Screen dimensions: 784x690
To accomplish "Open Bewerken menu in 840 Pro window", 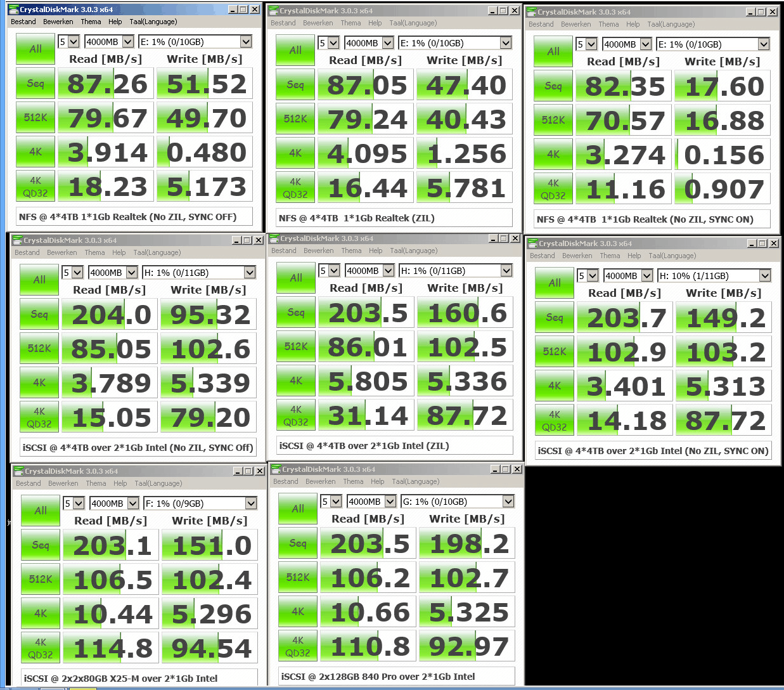I will coord(321,481).
